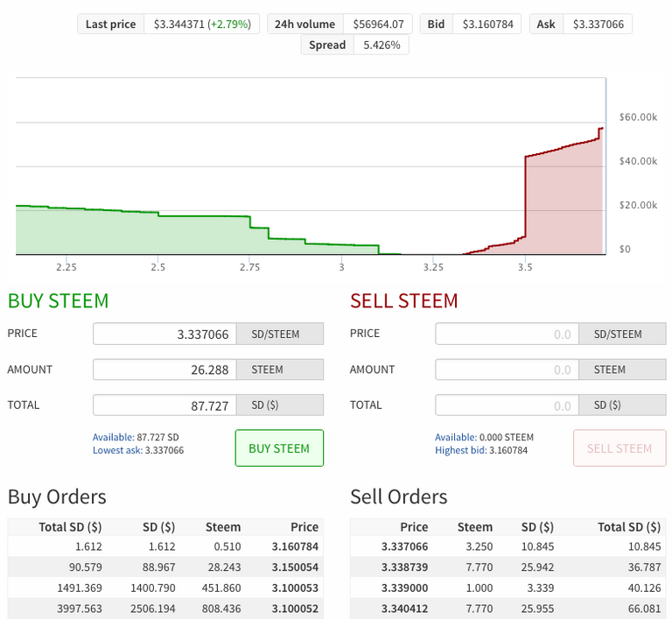672x619 pixels.
Task: Click the Sell Orders heading
Action: point(399,496)
